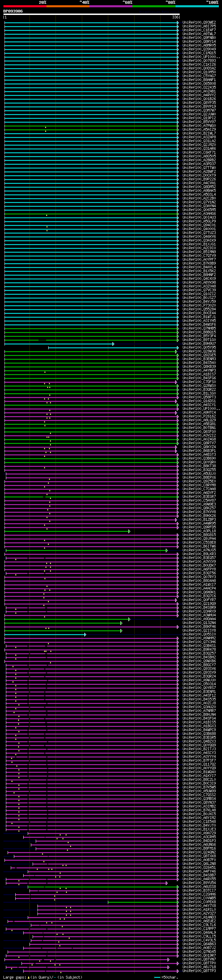This screenshot has width=222, height=980.
Task: Click the UniRef100_D0CKT9 label
Action: click(199, 175)
